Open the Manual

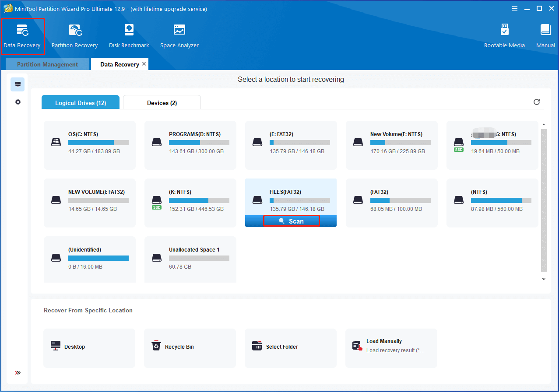coord(545,36)
